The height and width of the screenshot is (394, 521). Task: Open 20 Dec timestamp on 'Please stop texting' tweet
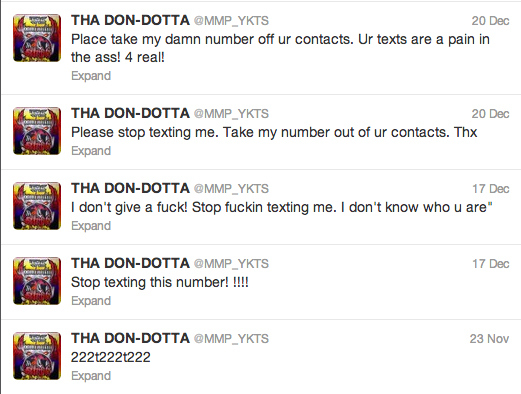point(490,114)
